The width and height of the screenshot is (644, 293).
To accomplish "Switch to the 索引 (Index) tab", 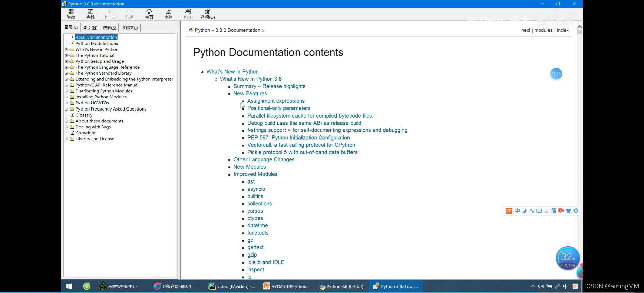I will (90, 28).
